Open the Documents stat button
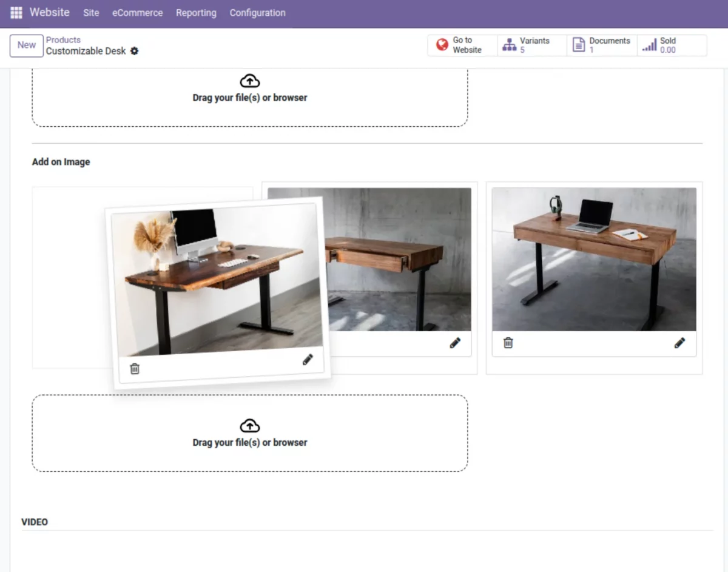The width and height of the screenshot is (728, 572). [x=602, y=45]
